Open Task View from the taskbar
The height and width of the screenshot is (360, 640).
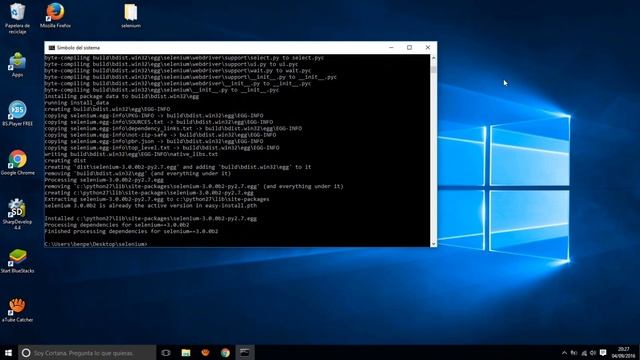(x=166, y=353)
